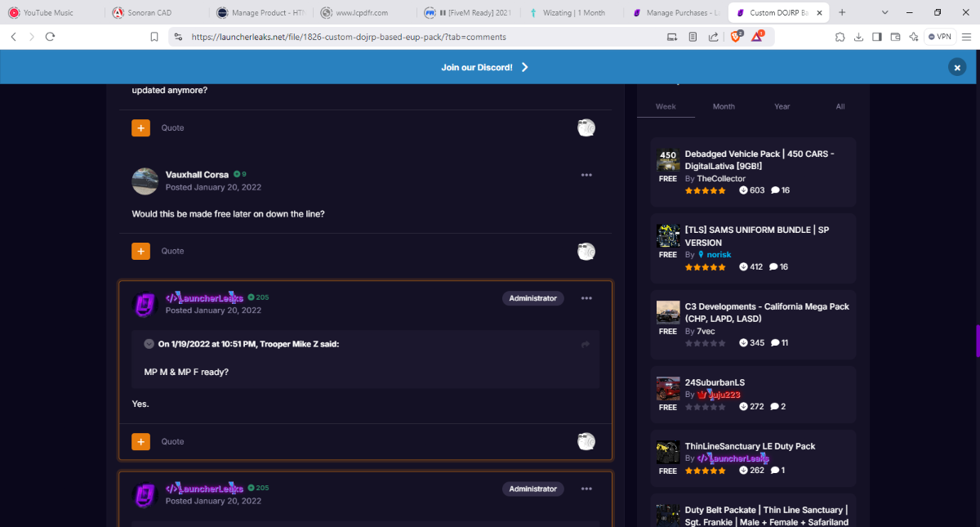
Task: Toggle the VPN button in toolbar
Action: coord(940,37)
